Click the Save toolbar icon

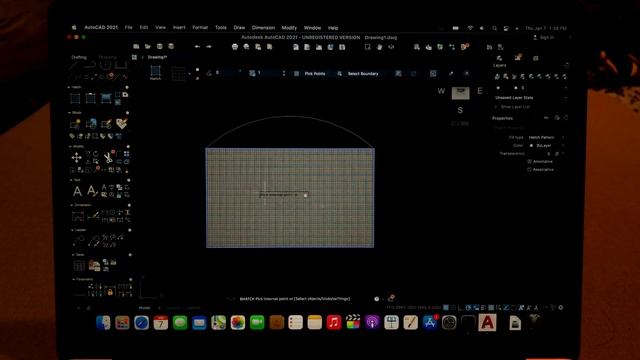[x=160, y=47]
